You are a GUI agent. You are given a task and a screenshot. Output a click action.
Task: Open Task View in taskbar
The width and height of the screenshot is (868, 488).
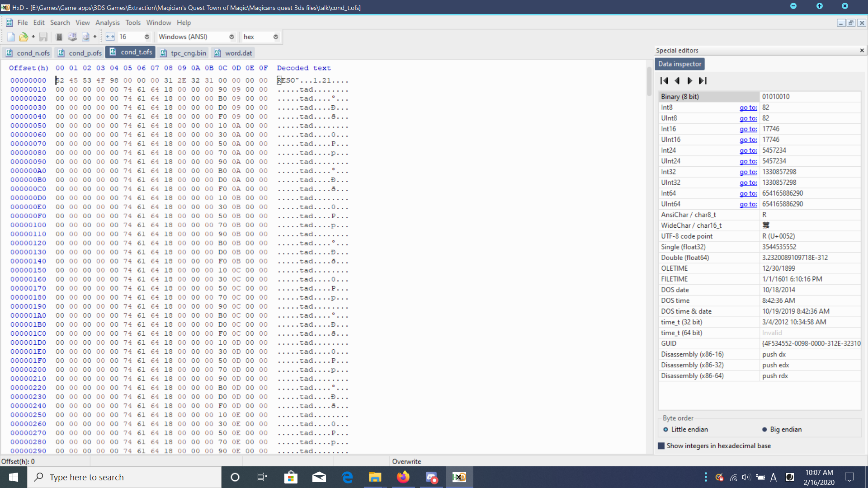[262, 477]
